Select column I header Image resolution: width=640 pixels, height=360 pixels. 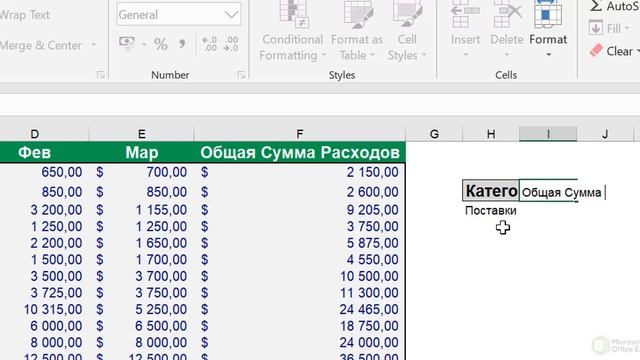pos(548,134)
